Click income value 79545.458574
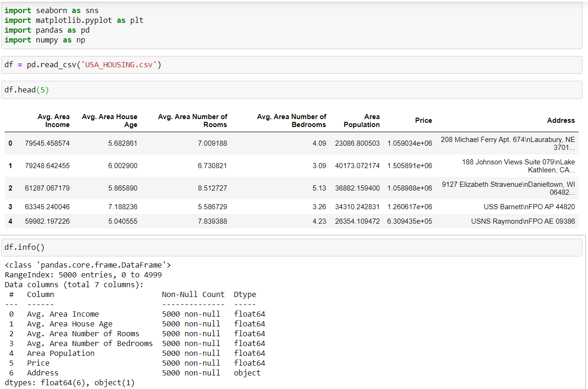 tap(47, 143)
